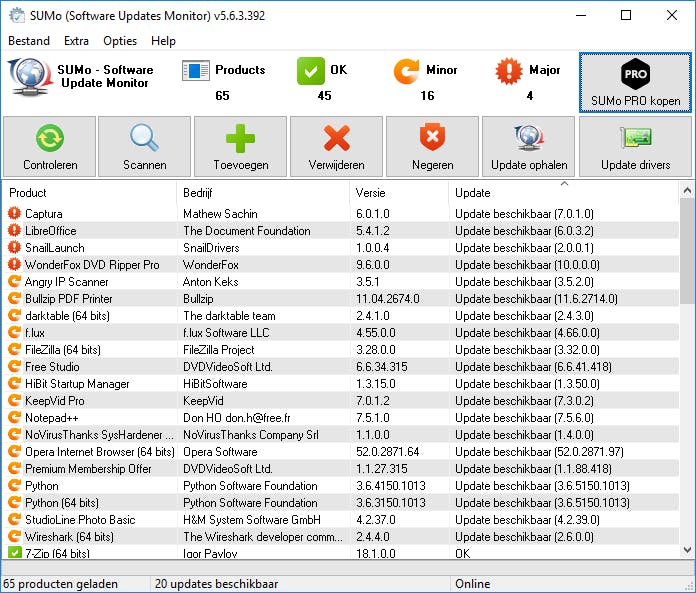696x593 pixels.
Task: Select Bullzip PDF Printer minor icon
Action: pyautogui.click(x=14, y=298)
